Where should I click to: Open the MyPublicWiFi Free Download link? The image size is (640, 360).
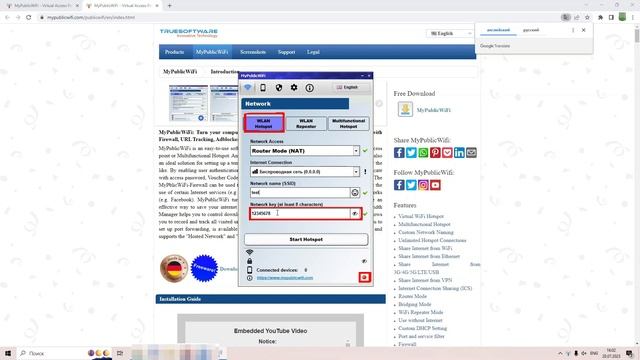point(433,110)
